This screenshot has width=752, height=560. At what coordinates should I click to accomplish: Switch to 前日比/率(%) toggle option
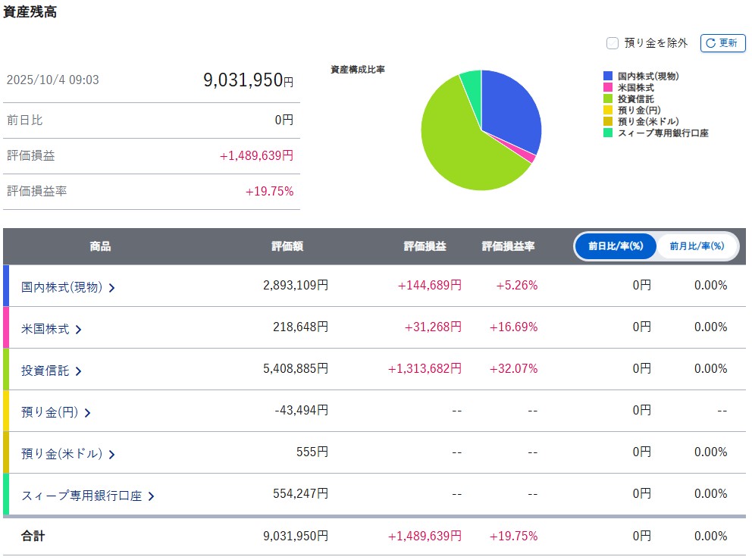[x=614, y=246]
